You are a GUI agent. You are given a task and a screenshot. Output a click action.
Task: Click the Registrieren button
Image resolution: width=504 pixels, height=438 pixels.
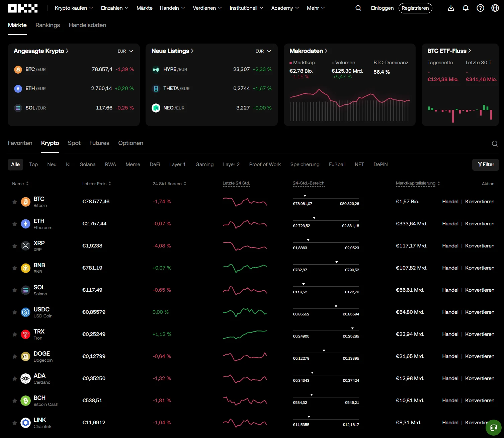[415, 8]
